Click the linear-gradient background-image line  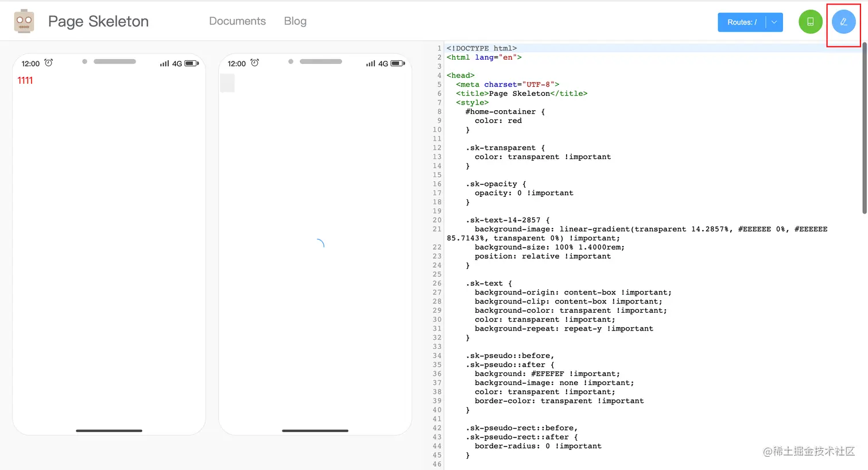tap(637, 234)
